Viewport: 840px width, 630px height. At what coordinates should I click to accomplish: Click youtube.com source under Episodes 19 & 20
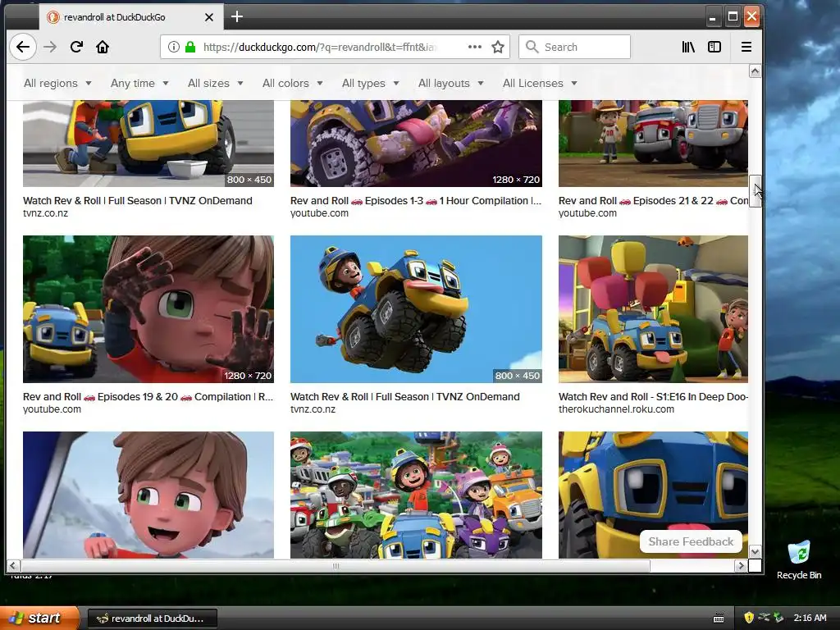tap(52, 409)
